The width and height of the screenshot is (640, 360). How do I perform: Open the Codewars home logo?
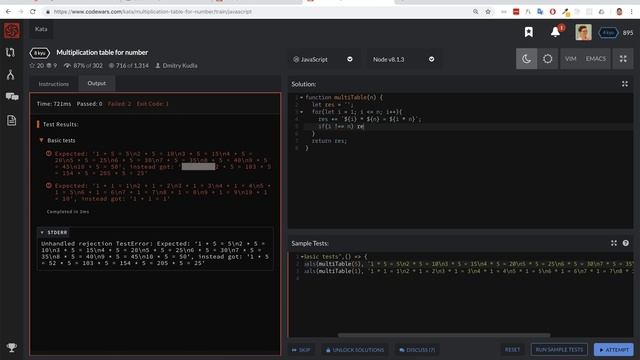point(11,31)
